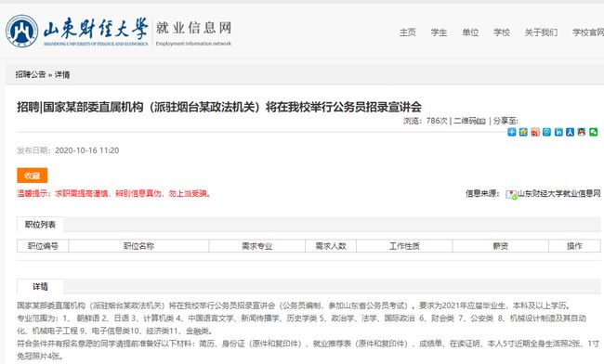604x364 pixels.
Task: Open the 关于我们 menu item
Action: (x=541, y=32)
